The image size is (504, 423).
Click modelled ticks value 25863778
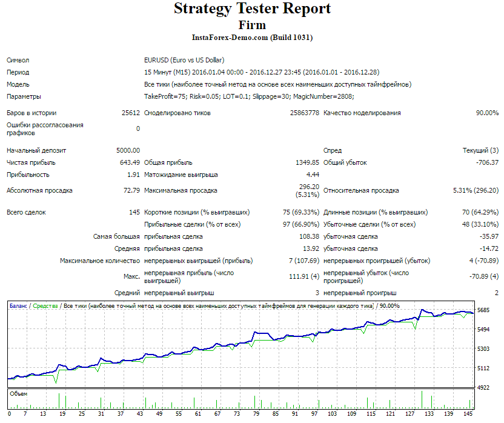(305, 113)
